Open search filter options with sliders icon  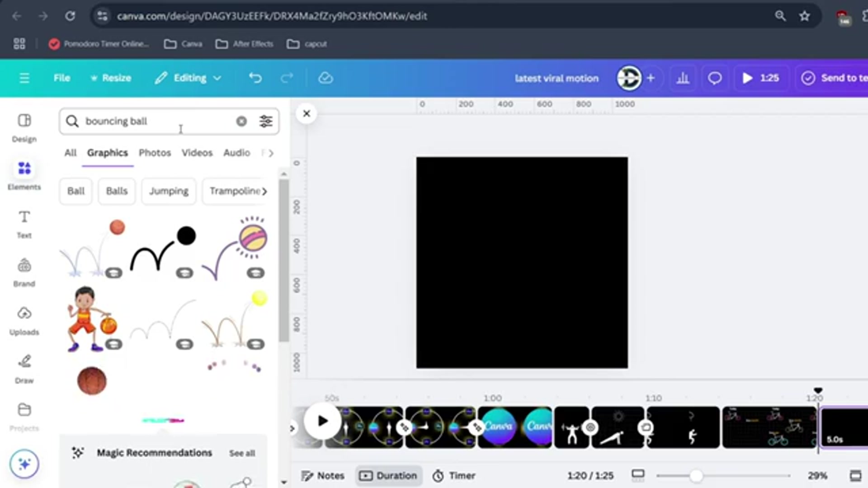(265, 121)
